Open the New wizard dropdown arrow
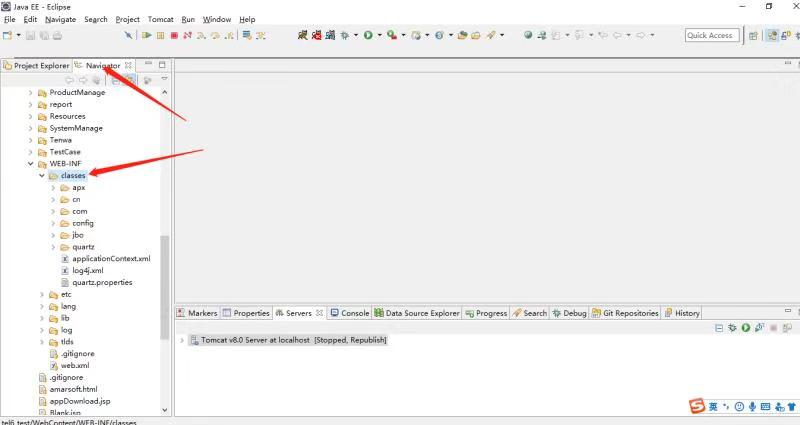Viewport: 800px width, 425px height. coord(19,35)
